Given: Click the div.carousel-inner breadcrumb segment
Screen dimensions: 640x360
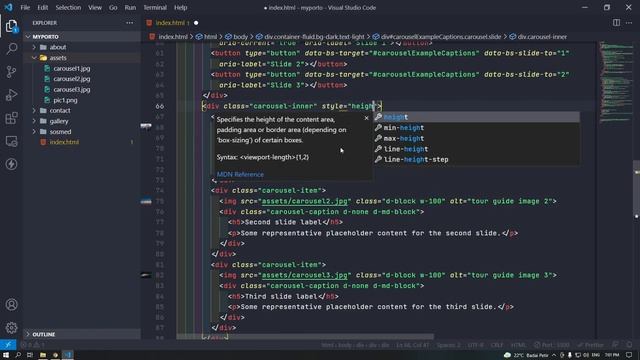Looking at the screenshot, I should click(542, 37).
